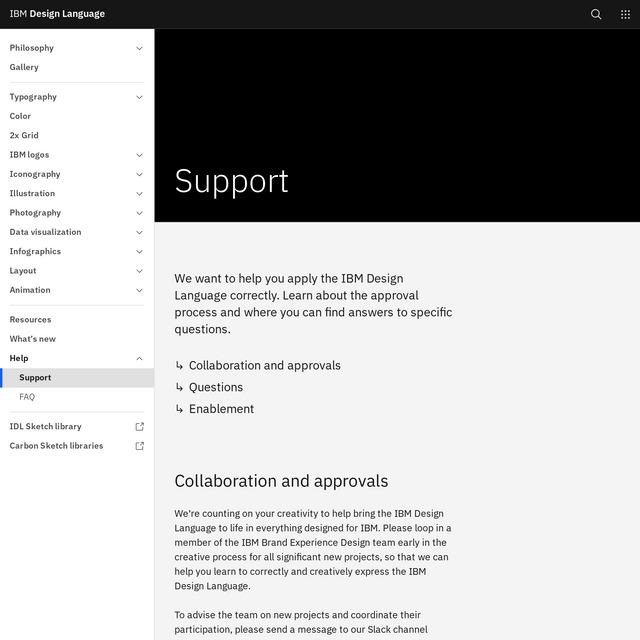Screen dimensions: 640x640
Task: Expand the Typography section chevron
Action: click(x=139, y=97)
